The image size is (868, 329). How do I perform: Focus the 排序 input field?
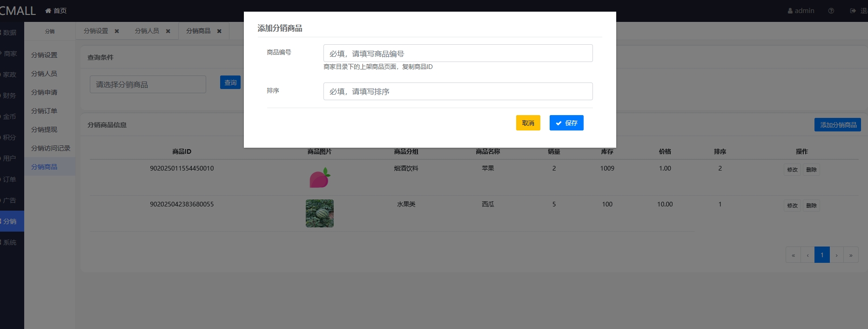[x=458, y=91]
